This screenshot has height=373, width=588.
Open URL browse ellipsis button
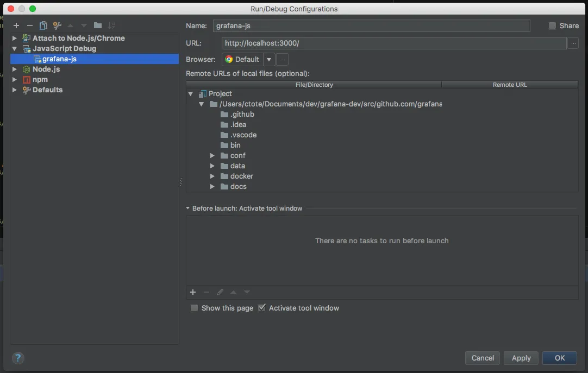(x=573, y=43)
